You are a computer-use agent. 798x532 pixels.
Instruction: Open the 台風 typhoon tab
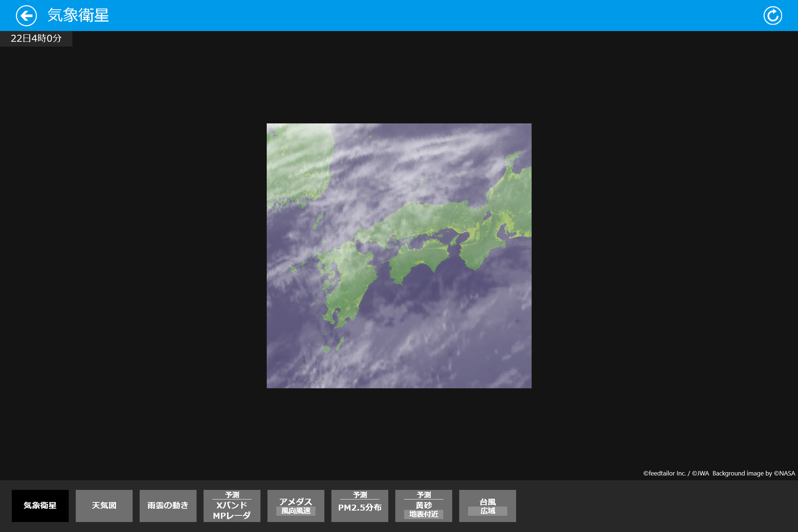click(488, 502)
